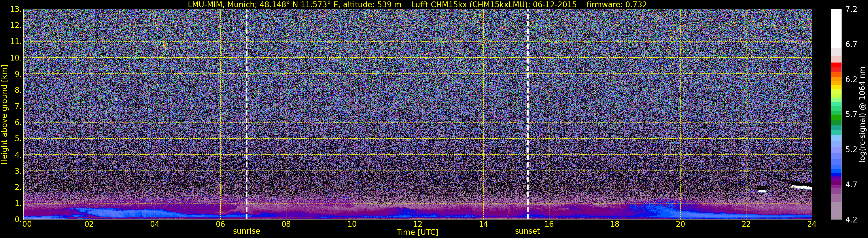The image size is (868, 238).
Task: Click the 00 hour tick on the time axis
Action: 27,224
